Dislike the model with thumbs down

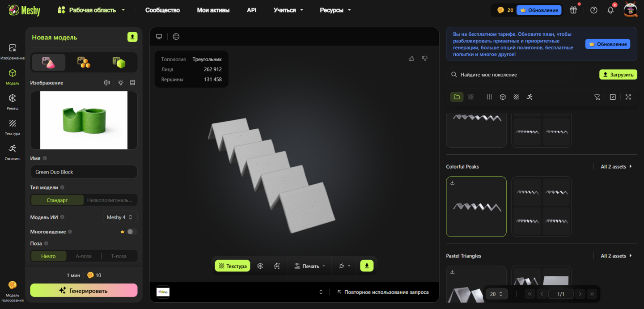[425, 58]
